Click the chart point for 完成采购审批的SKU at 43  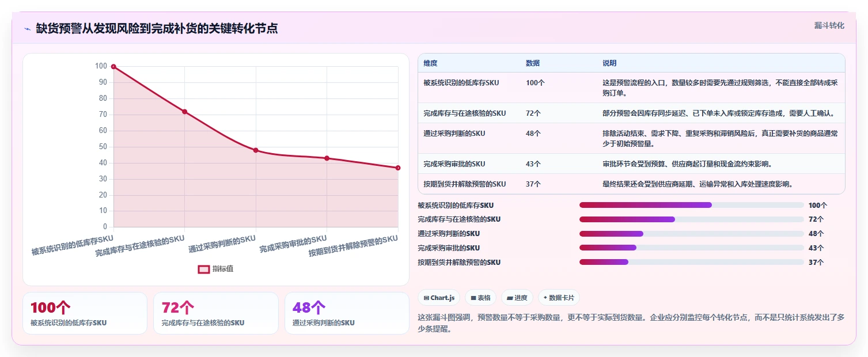click(327, 158)
